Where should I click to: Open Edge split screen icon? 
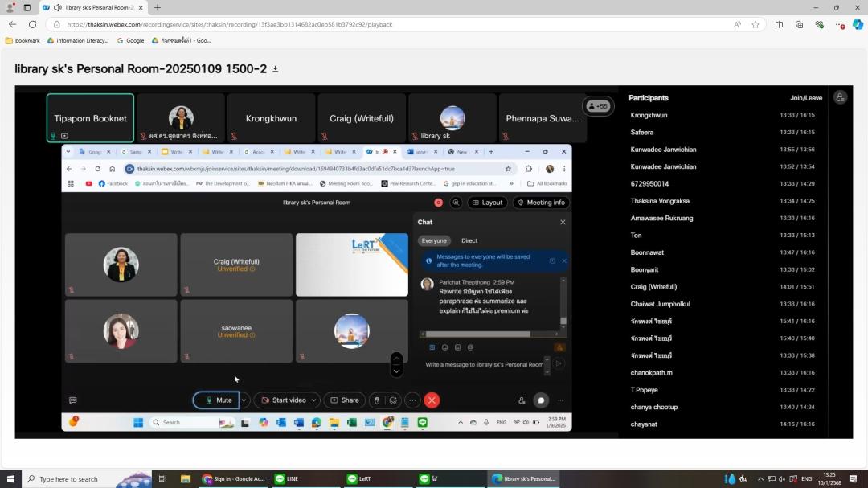pyautogui.click(x=779, y=24)
